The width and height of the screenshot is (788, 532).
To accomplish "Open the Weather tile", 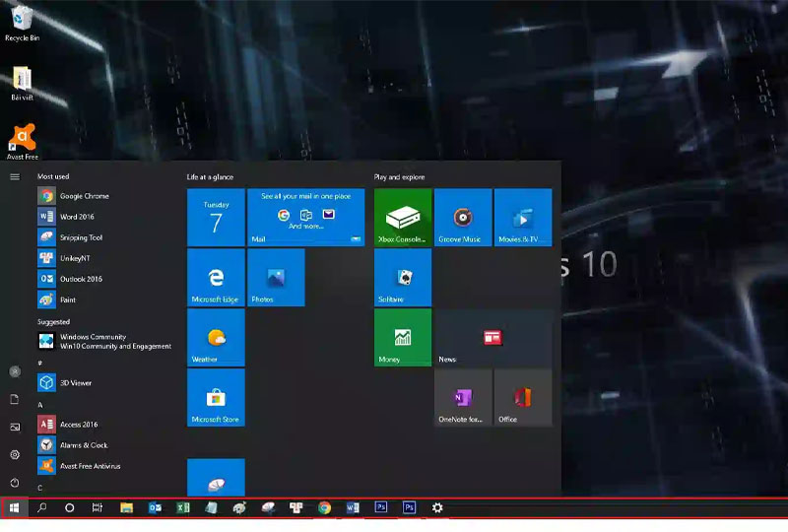I will point(216,337).
